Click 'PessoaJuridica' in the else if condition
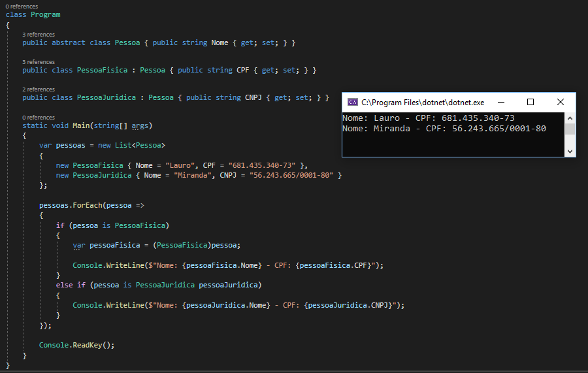This screenshot has height=373, width=588. click(165, 285)
